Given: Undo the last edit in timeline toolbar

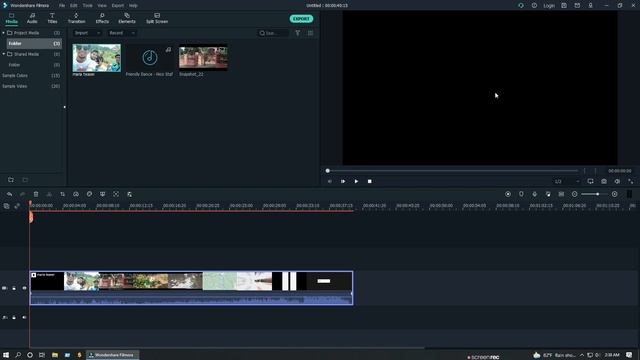Looking at the screenshot, I should pyautogui.click(x=9, y=194).
